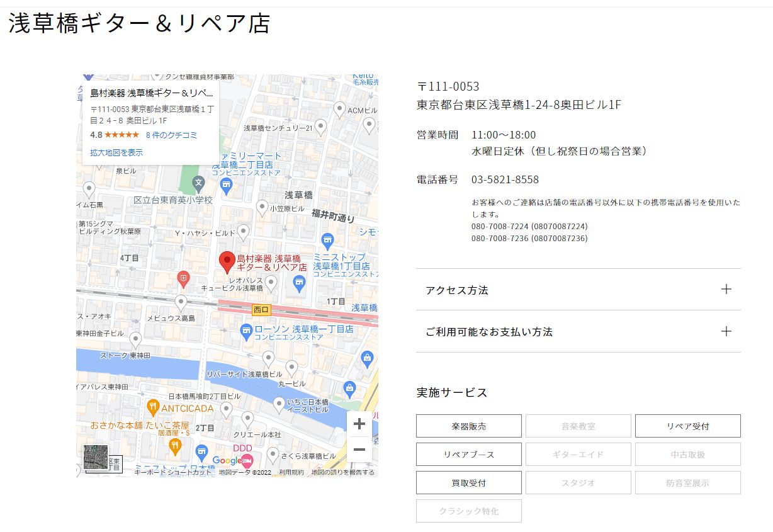This screenshot has width=773, height=532.
Task: Select the 買取受付 service button
Action: tap(469, 483)
